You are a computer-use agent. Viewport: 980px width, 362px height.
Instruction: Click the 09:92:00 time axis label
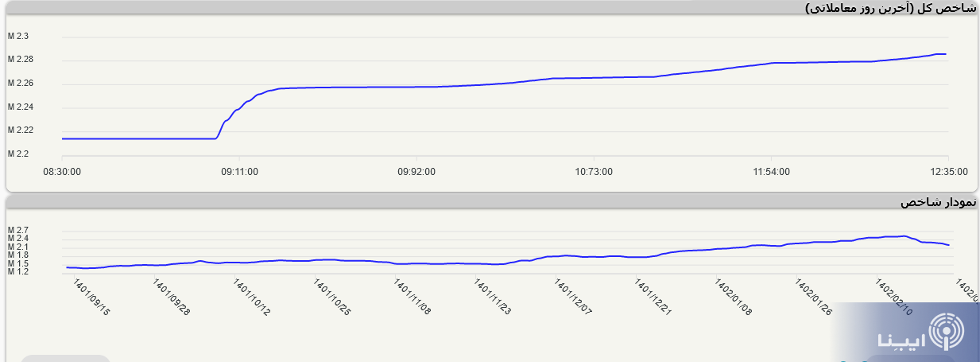pos(417,171)
